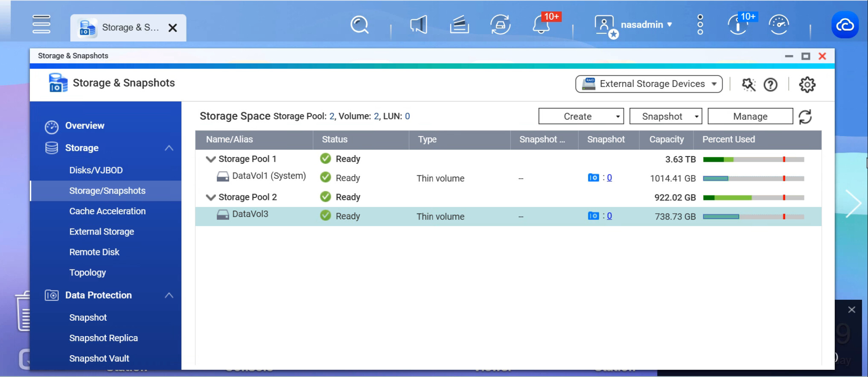Screen dimensions: 868x377
Task: Open Disks/VJBOD in the sidebar
Action: [x=96, y=170]
